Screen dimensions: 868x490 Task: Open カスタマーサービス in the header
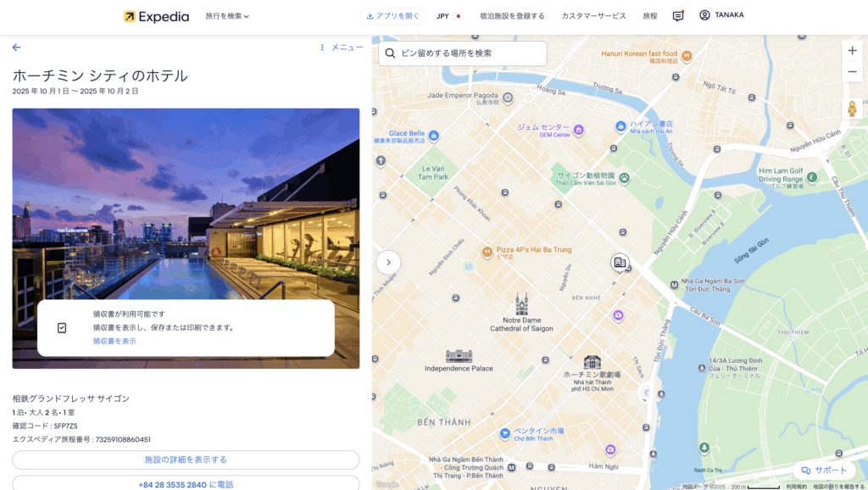(593, 16)
